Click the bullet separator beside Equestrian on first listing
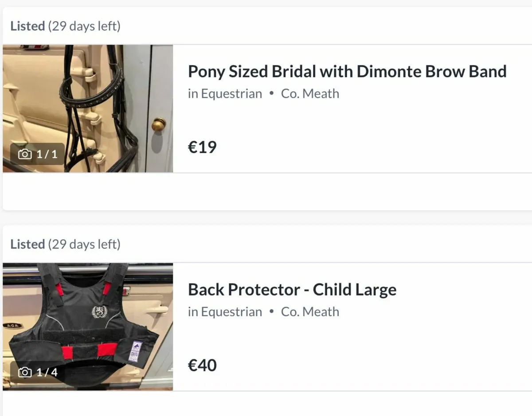The height and width of the screenshot is (416, 532). tap(272, 93)
